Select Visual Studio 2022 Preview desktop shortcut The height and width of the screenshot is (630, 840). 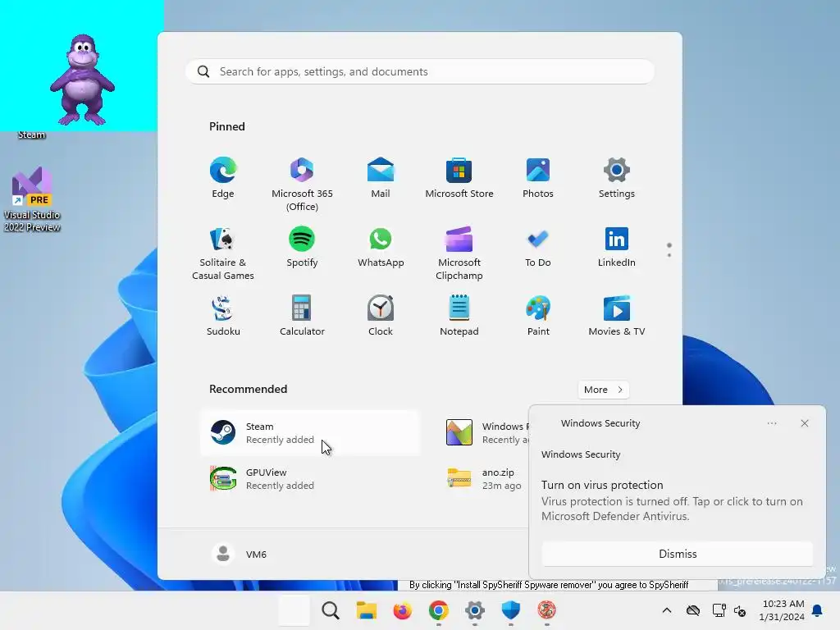pyautogui.click(x=32, y=199)
